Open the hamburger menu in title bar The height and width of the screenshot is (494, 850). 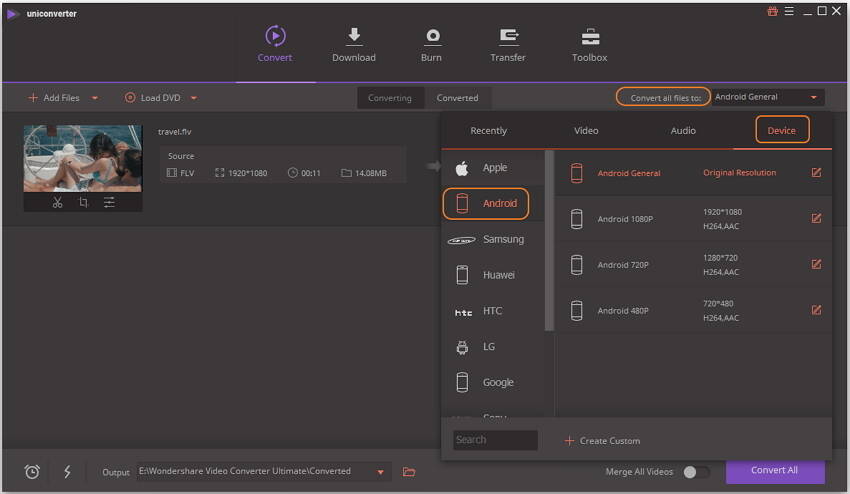point(789,11)
